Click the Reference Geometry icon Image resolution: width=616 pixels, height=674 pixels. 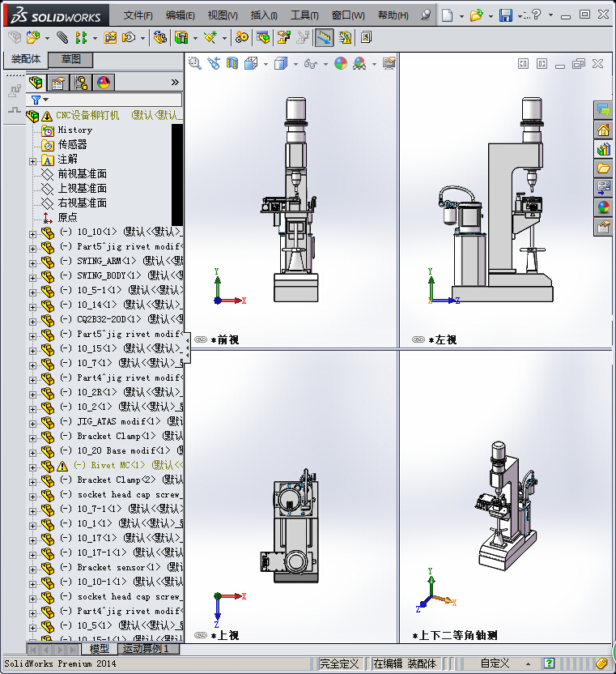(x=210, y=38)
